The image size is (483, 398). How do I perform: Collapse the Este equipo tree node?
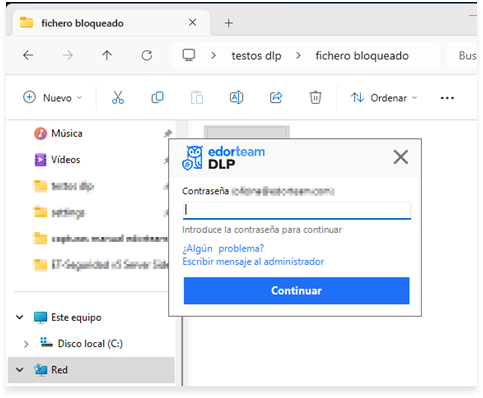point(20,317)
